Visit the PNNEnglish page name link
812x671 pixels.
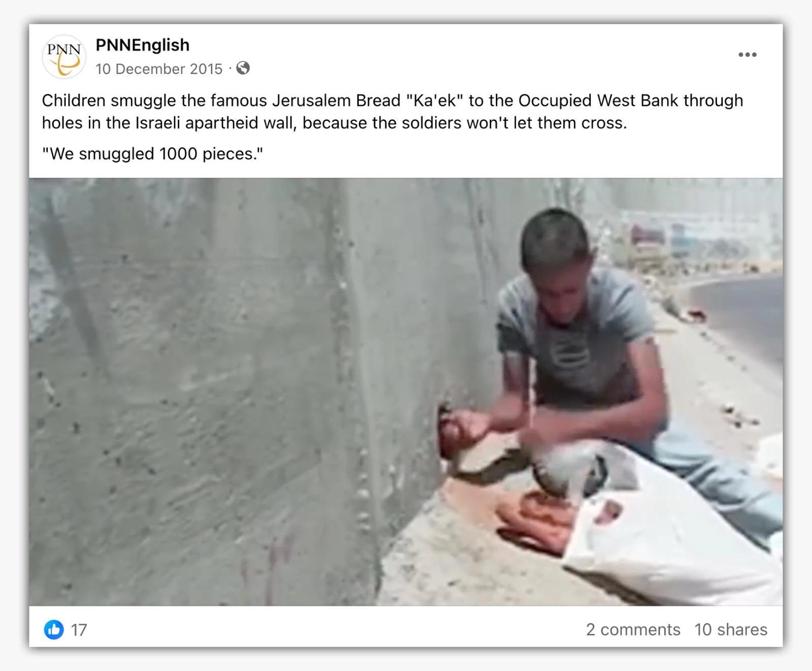tap(143, 45)
